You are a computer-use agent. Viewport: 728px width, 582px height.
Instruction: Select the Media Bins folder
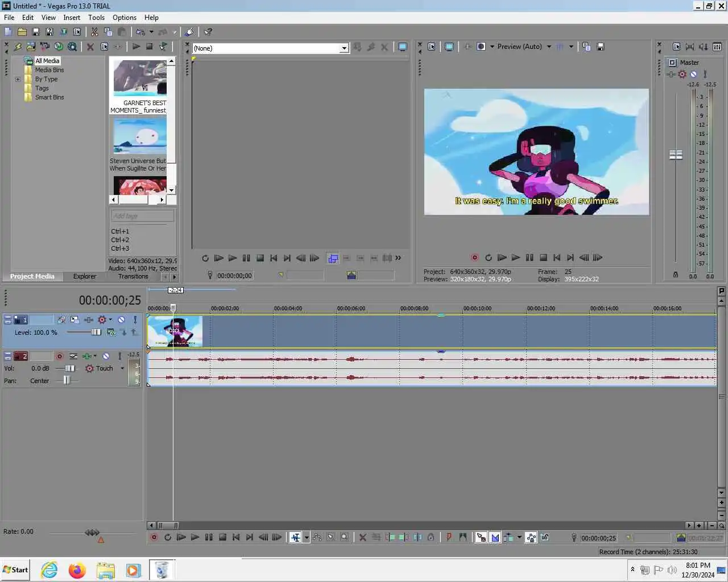coord(49,70)
